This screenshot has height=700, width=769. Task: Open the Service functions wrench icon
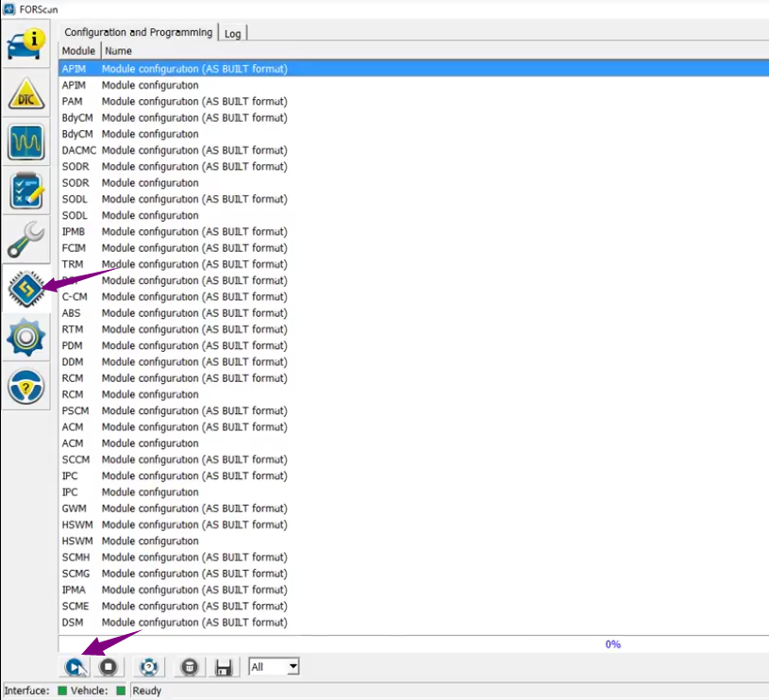(26, 240)
